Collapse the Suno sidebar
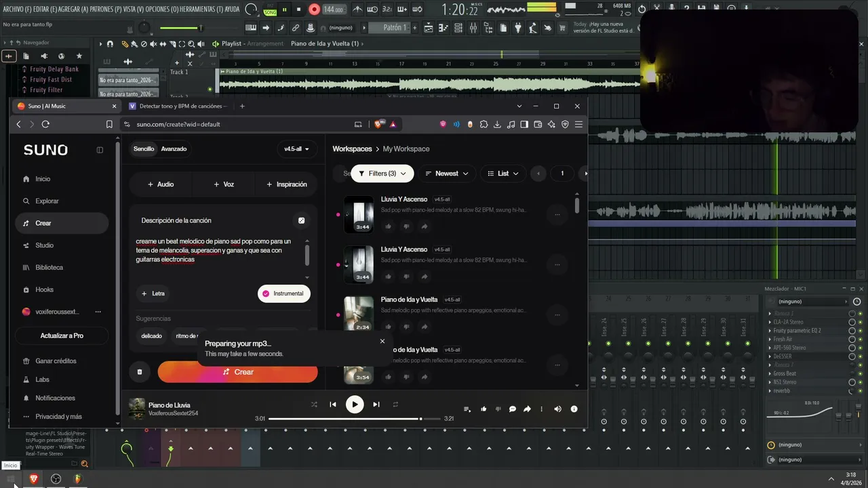 coord(100,150)
